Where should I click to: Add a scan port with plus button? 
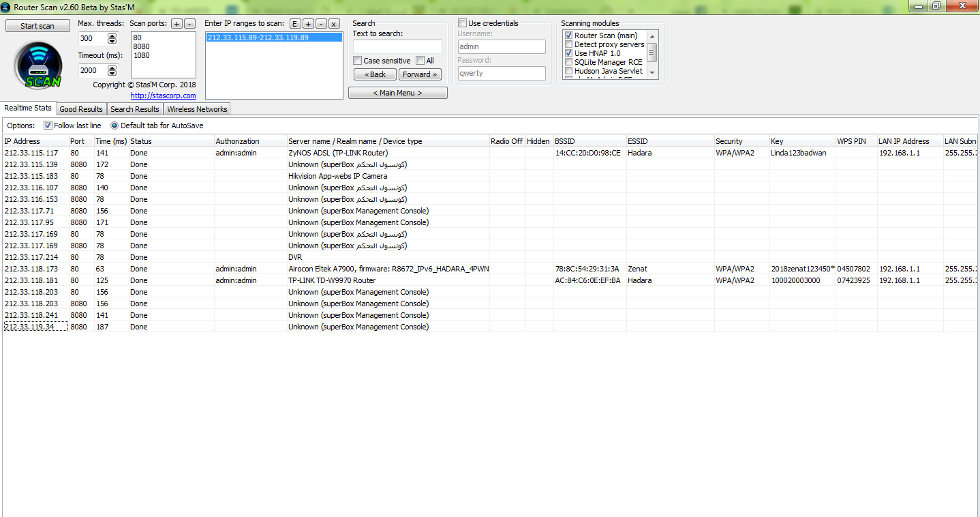click(x=177, y=24)
